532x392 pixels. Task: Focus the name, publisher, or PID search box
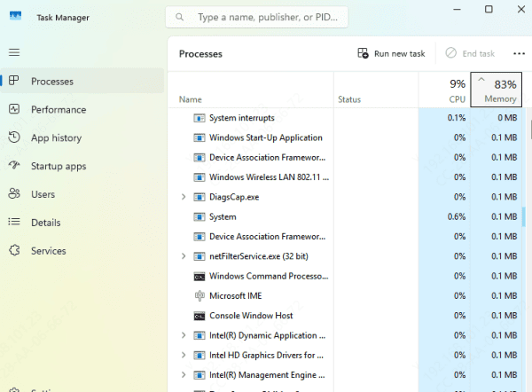pos(257,17)
